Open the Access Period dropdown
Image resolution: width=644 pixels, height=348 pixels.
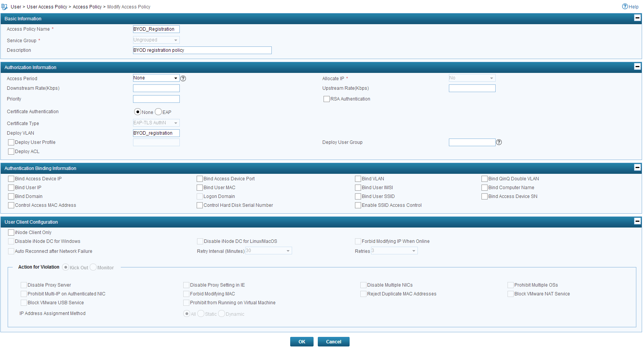point(176,78)
